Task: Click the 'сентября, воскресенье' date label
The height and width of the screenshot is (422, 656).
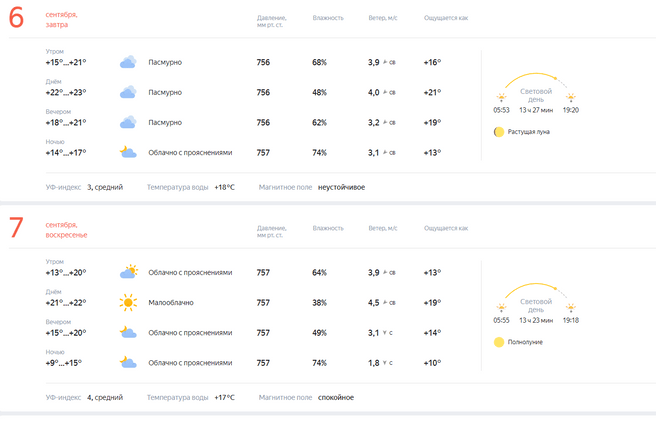Action: point(66,230)
